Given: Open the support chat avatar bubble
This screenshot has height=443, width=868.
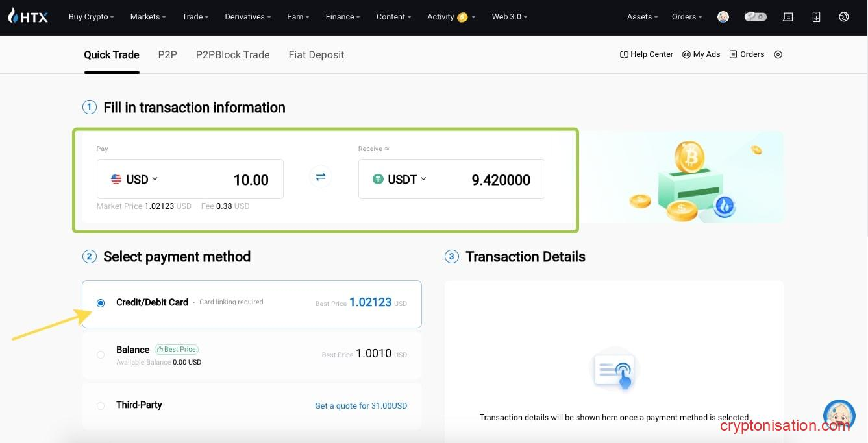Looking at the screenshot, I should 838,416.
